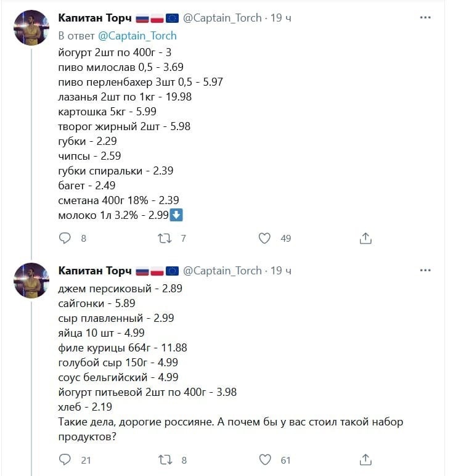Like the first tweet with 49 likes
Image resolution: width=453 pixels, height=476 pixels.
pos(264,238)
